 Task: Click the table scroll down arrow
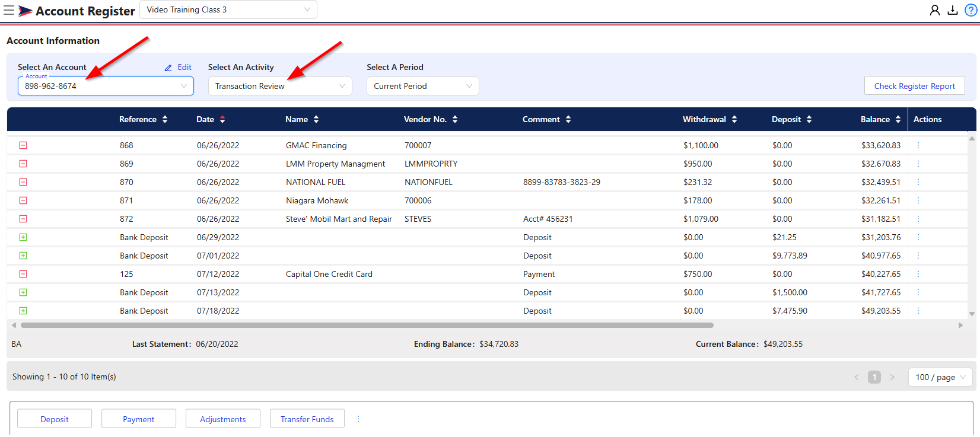pyautogui.click(x=972, y=314)
